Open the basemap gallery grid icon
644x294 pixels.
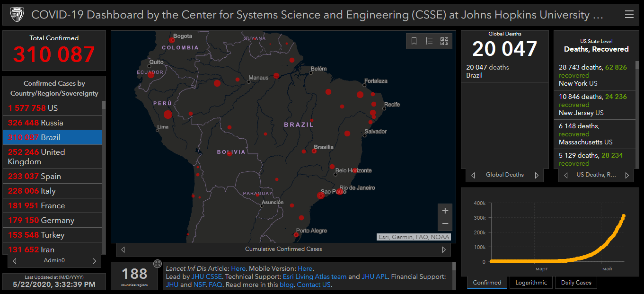444,41
